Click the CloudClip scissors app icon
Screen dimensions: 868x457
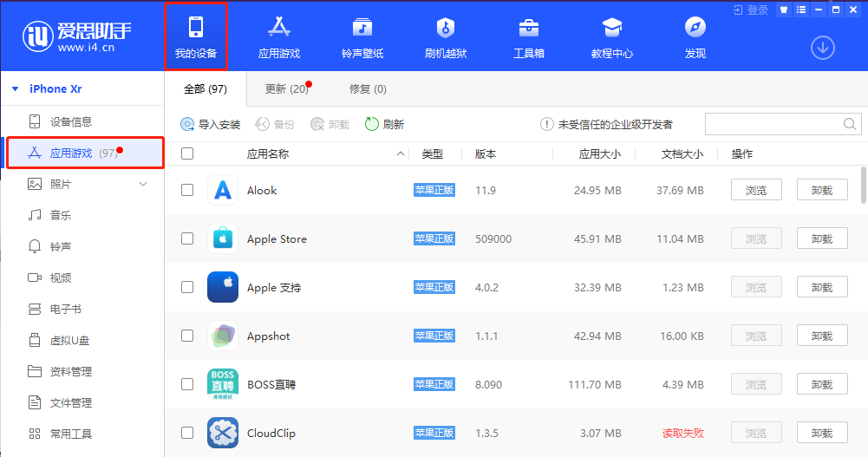click(x=223, y=433)
